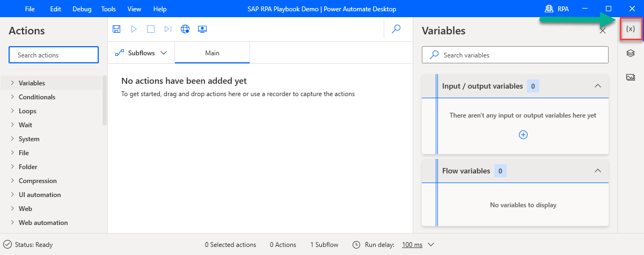Viewport: 644px width, 255px height.
Task: Expand the Web automation action group
Action: (x=12, y=222)
